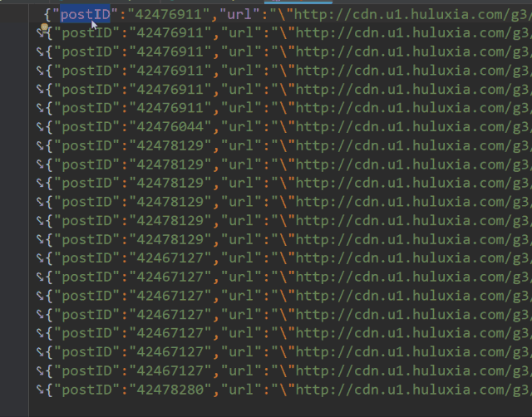Image resolution: width=532 pixels, height=417 pixels.
Task: Click the URL string in the highlighted-postID line
Action: 401,14
